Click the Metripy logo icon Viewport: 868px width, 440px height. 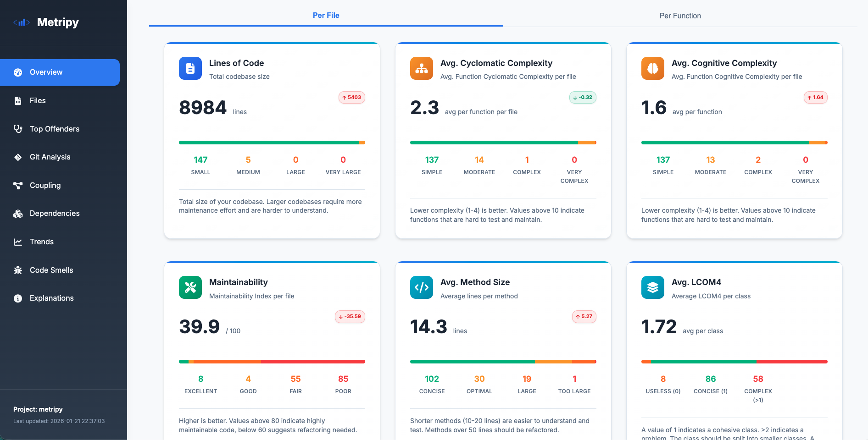pos(22,22)
